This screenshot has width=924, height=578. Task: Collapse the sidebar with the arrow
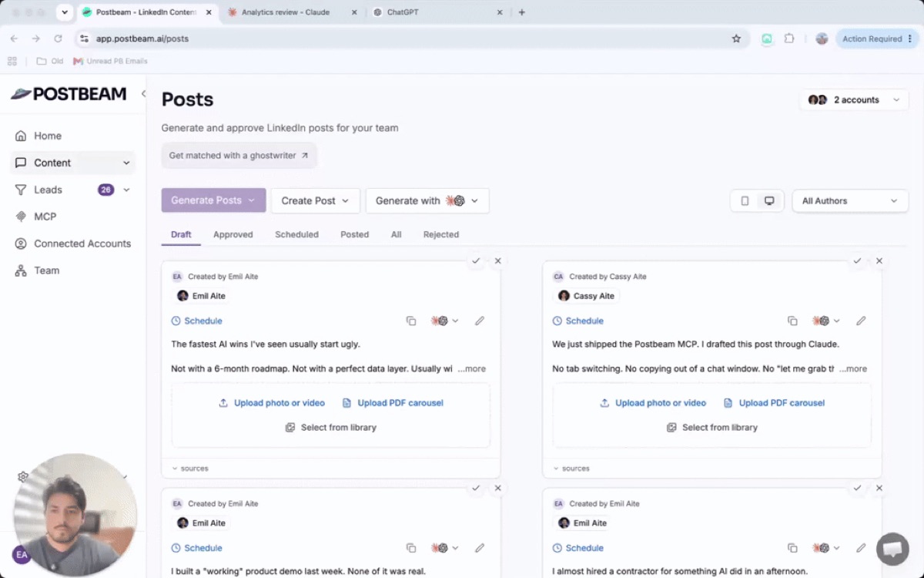point(143,93)
